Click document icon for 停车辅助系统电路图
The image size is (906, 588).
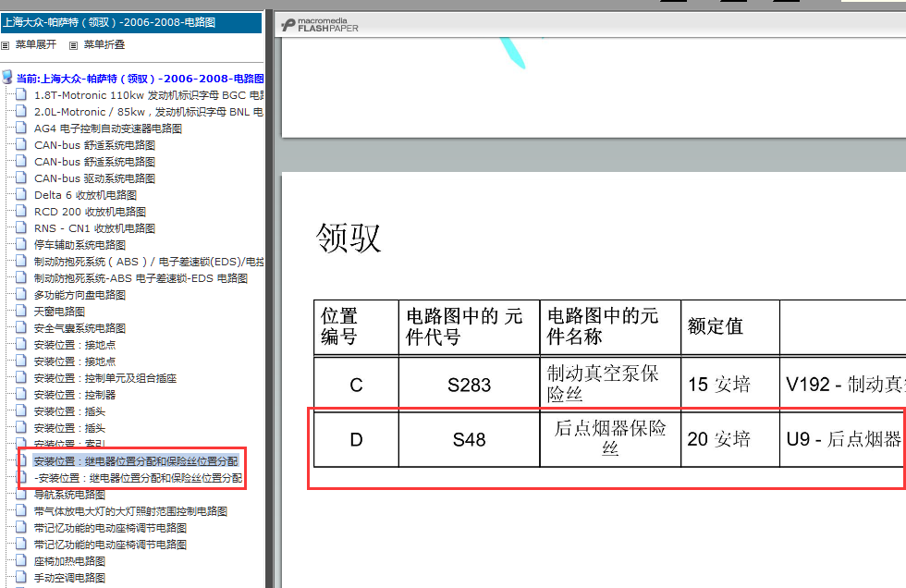21,244
